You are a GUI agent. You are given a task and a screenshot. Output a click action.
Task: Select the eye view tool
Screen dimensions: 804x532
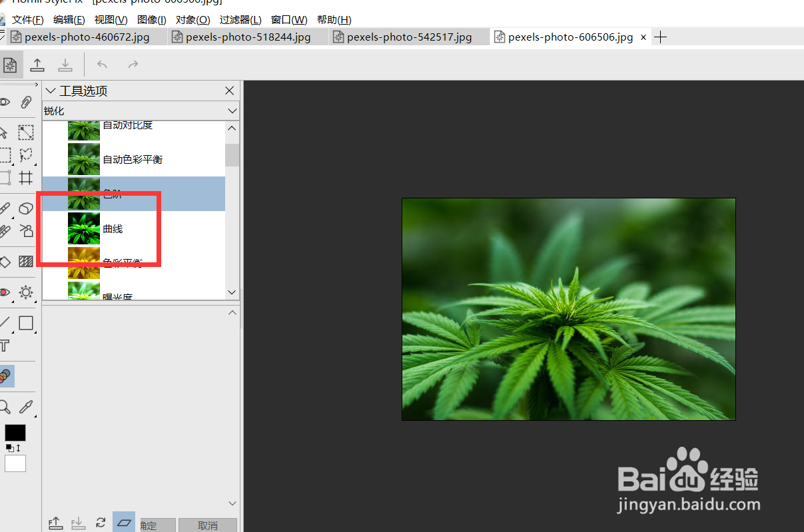point(5,102)
